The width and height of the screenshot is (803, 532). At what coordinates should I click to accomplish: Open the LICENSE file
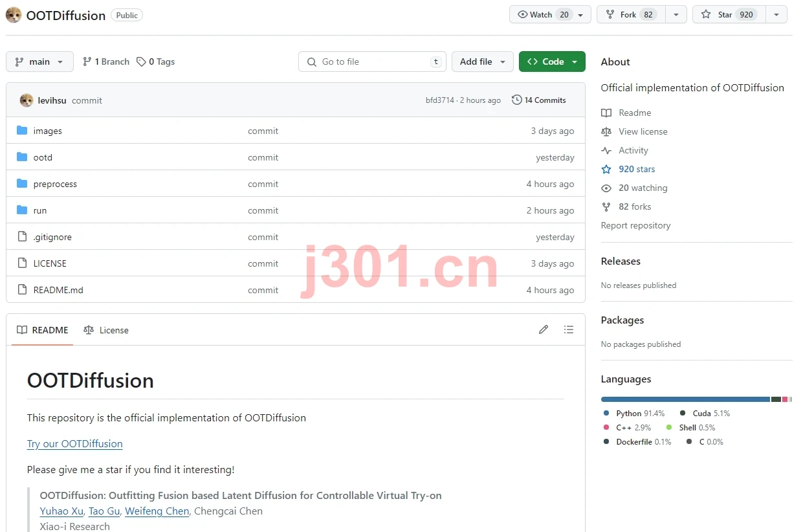(x=50, y=263)
